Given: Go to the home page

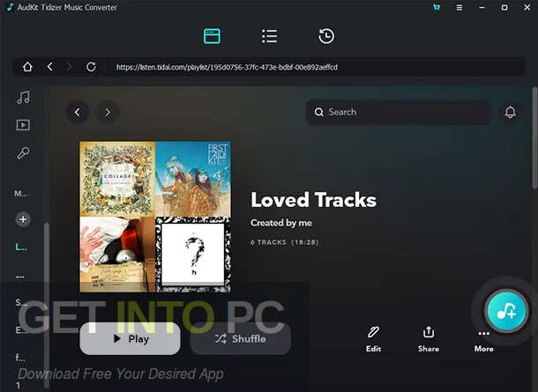Looking at the screenshot, I should tap(27, 66).
